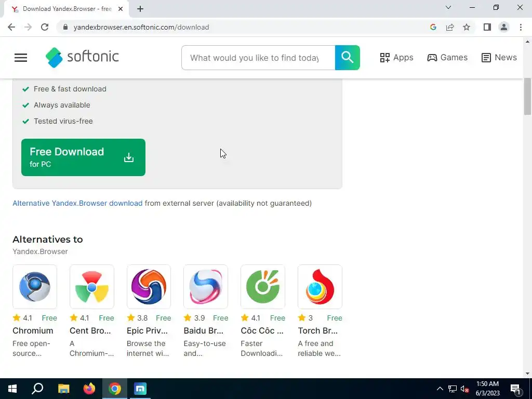Click the 3.8 star rating of Epic

[x=137, y=318]
